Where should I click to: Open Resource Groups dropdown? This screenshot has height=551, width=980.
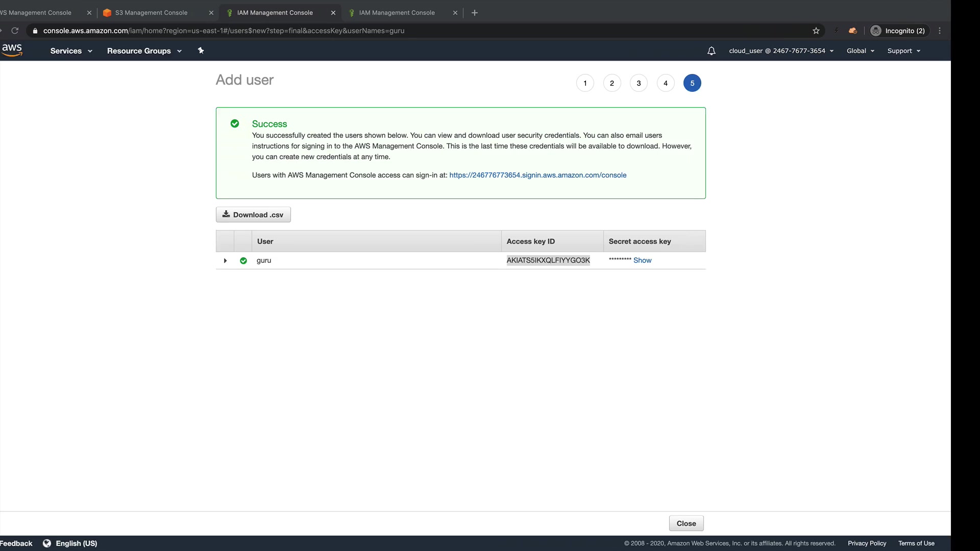144,51
